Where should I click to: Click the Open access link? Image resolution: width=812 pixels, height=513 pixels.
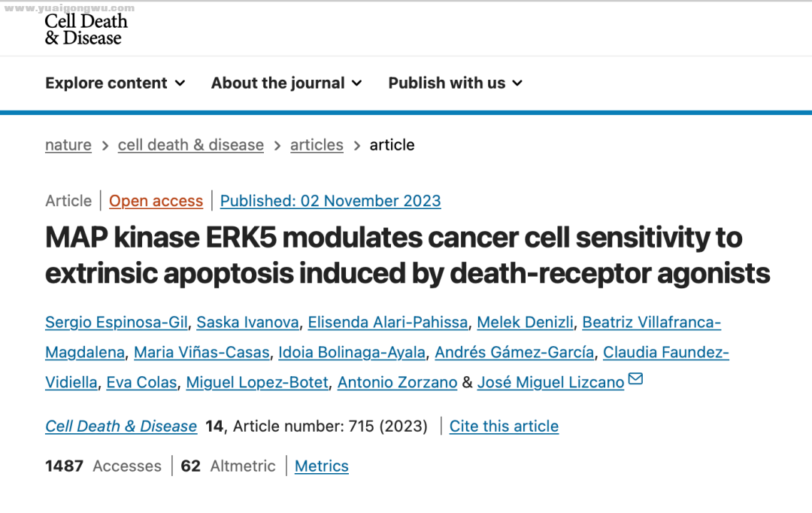pyautogui.click(x=156, y=201)
